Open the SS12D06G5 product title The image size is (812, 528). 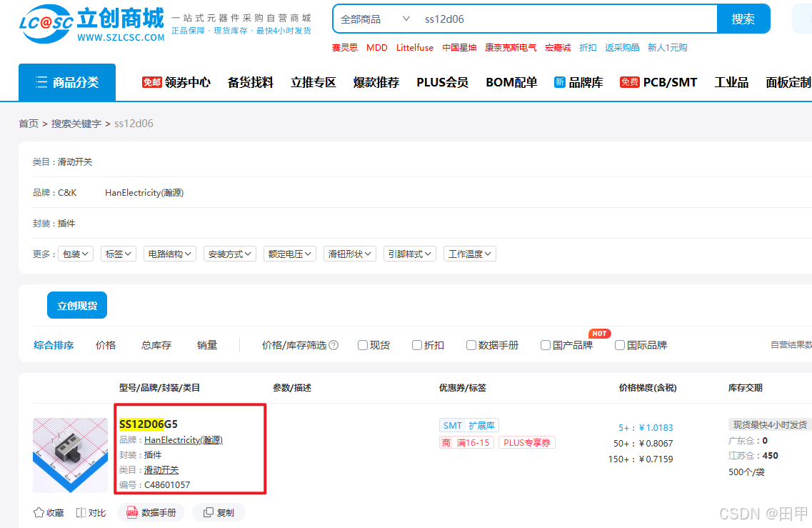[x=149, y=424]
